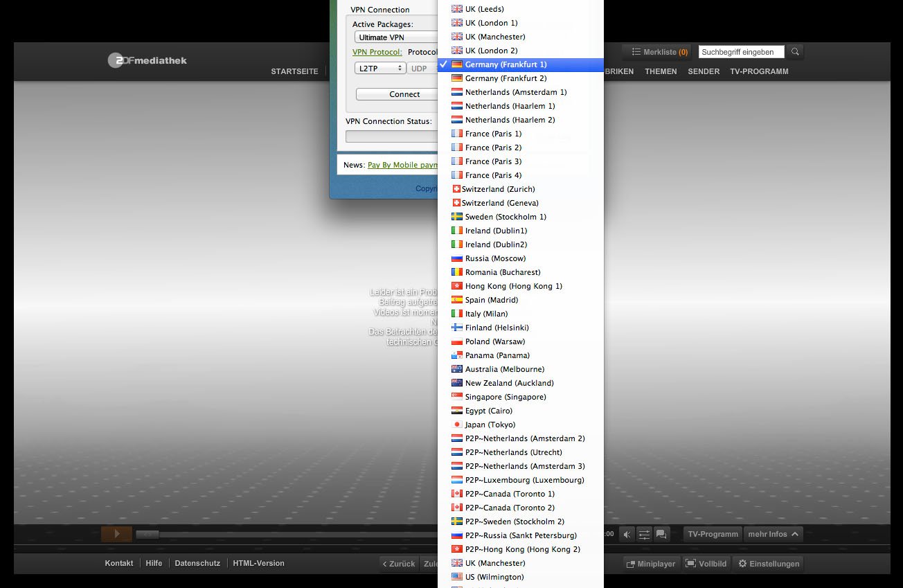Screen dimensions: 903x588
Task: Choose Italy (Milan)
Action: 521,314
